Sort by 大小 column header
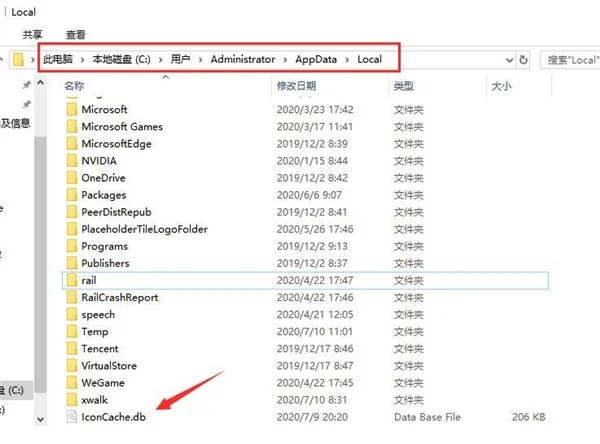 point(501,86)
